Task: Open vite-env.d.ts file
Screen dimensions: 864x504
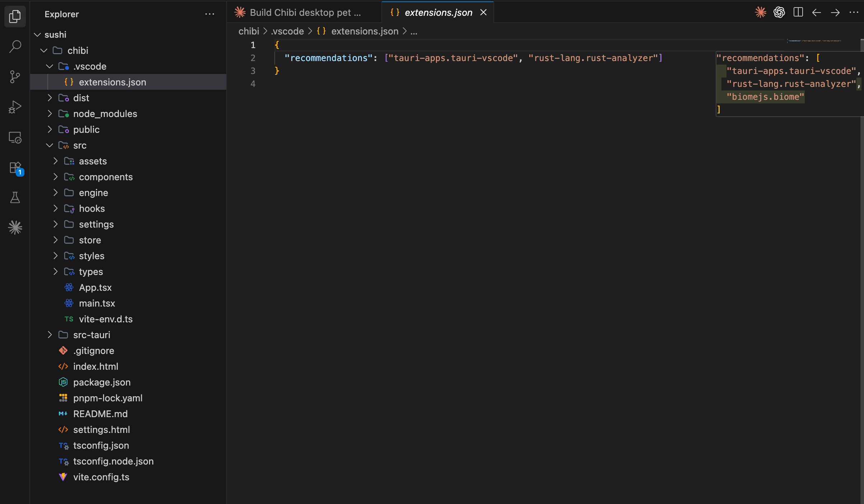Action: 128,319
